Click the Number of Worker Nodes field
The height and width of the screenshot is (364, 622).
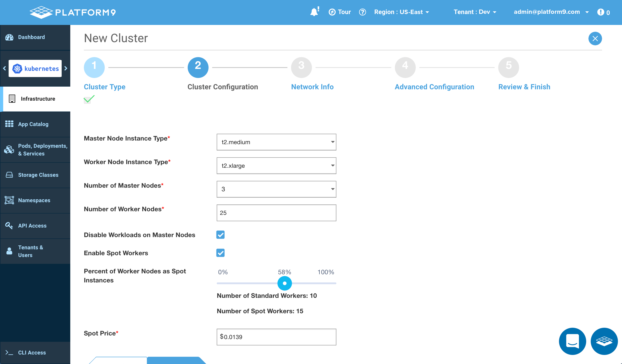277,213
